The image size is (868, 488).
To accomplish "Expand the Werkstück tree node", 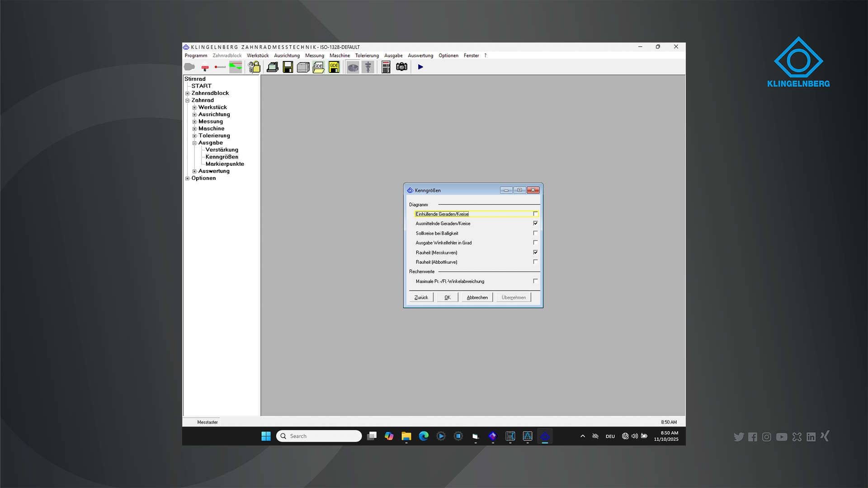I will point(194,108).
